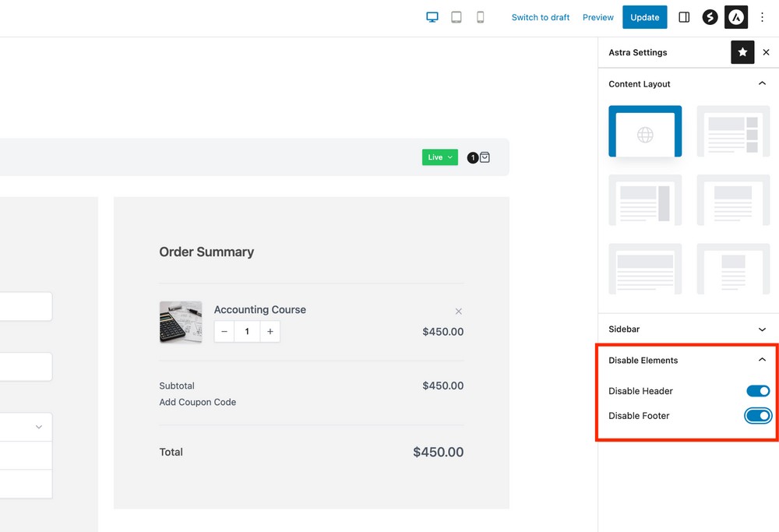
Task: Expand the Sidebar section
Action: (x=762, y=329)
